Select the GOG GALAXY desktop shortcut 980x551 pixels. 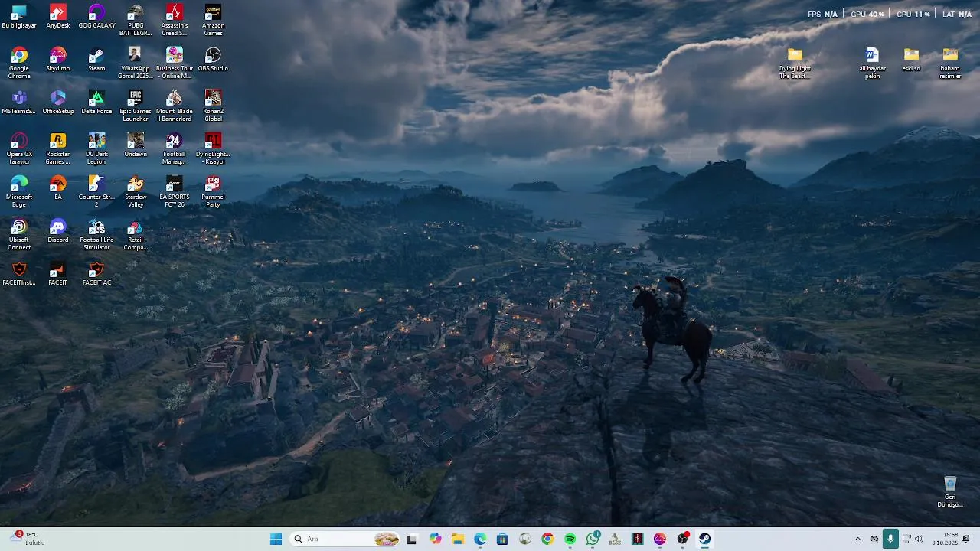96,17
